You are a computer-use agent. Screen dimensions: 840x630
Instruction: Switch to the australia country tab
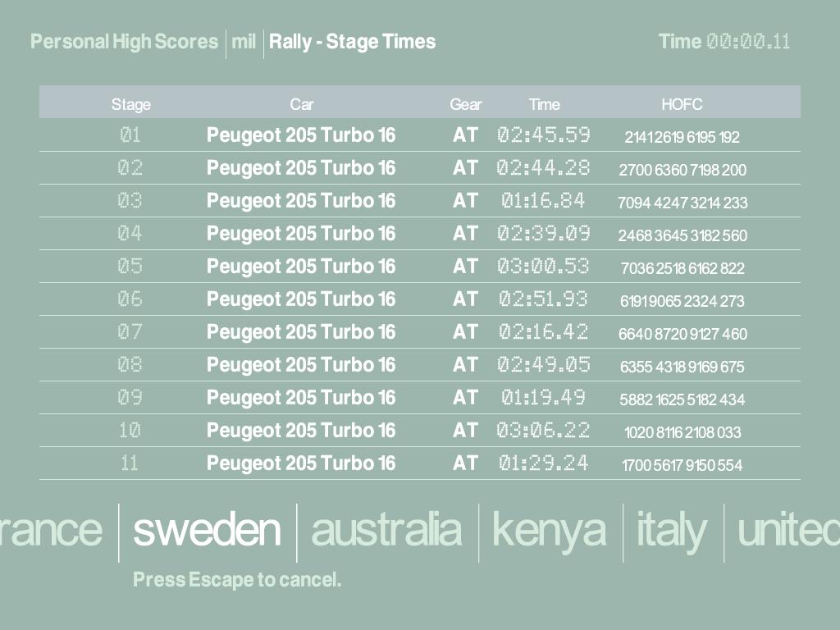click(x=386, y=530)
